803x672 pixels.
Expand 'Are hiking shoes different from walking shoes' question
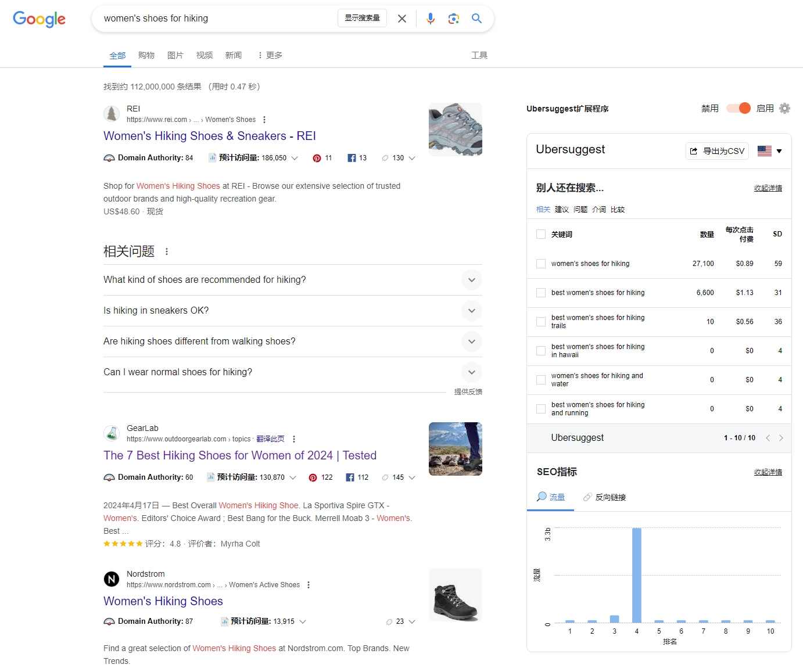point(472,342)
